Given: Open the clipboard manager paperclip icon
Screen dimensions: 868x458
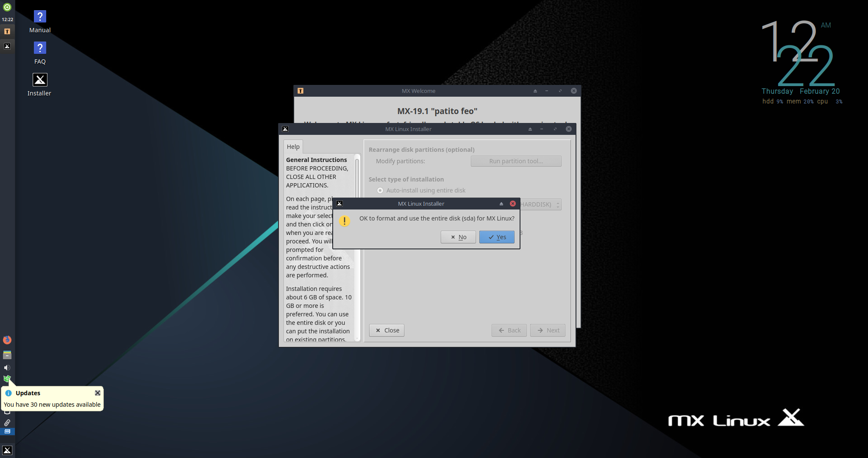Looking at the screenshot, I should point(7,423).
